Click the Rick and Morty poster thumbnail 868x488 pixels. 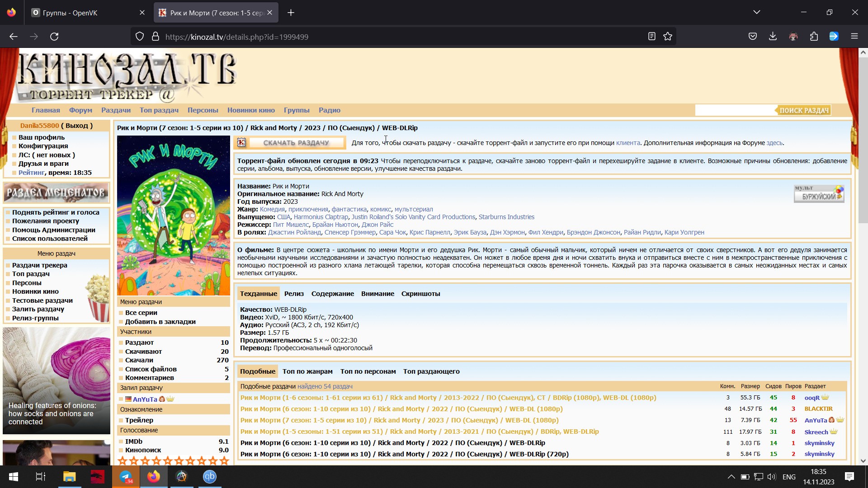(x=173, y=216)
